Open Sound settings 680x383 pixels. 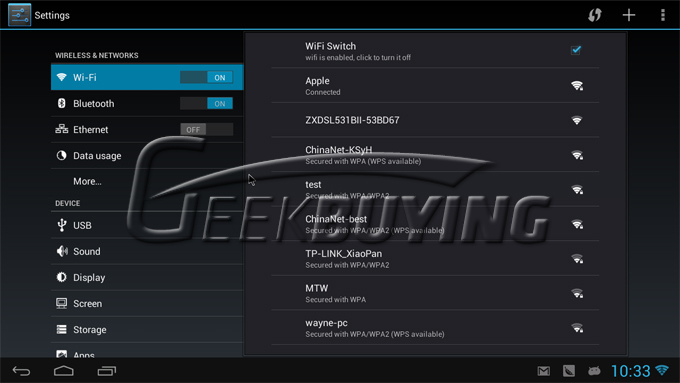(147, 251)
